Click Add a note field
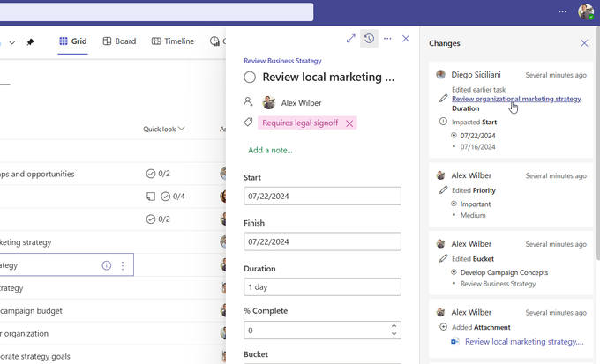Screen dimensions: 600x364 pos(270,150)
